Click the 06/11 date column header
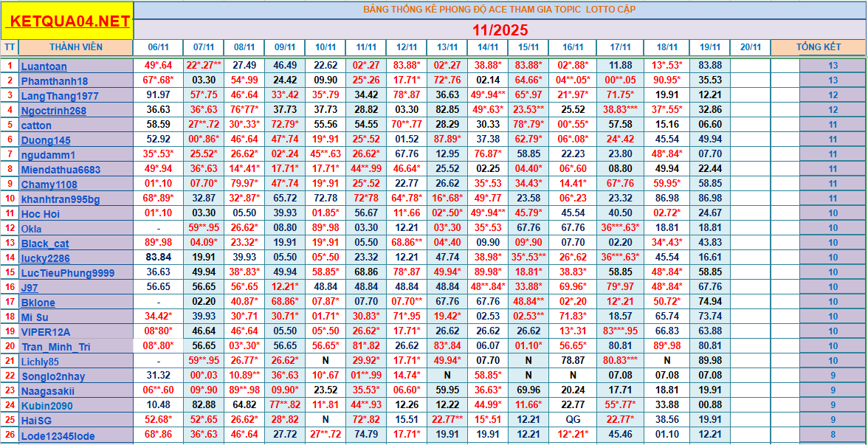This screenshot has height=445, width=868. [159, 47]
